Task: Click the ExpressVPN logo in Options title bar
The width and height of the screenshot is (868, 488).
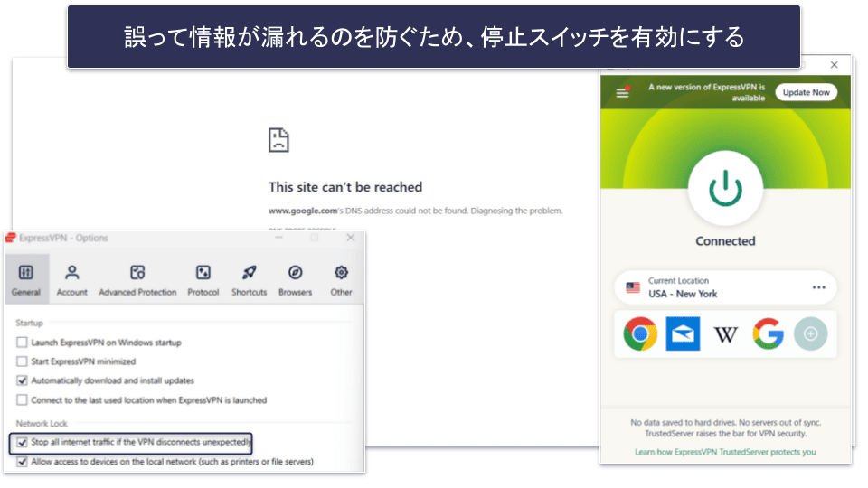Action: click(11, 238)
